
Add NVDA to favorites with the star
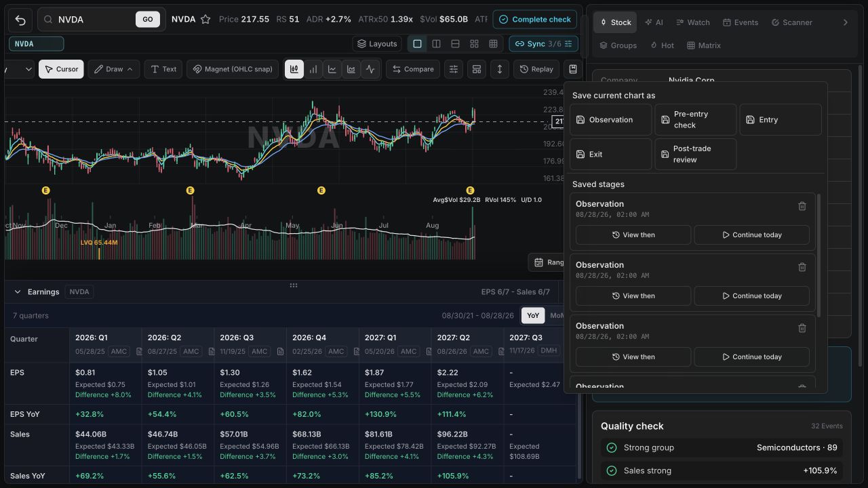tap(205, 20)
